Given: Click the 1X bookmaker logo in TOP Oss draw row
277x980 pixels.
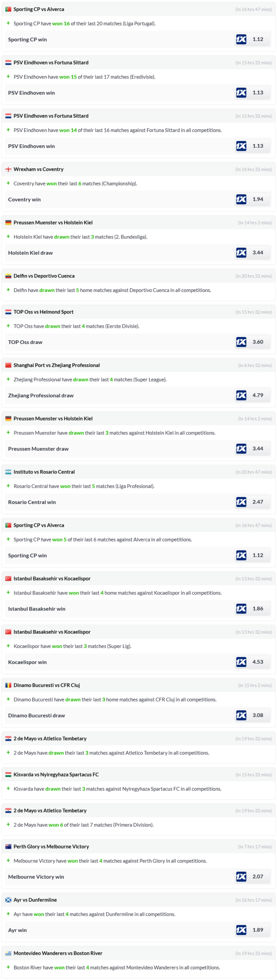Looking at the screenshot, I should tap(241, 342).
